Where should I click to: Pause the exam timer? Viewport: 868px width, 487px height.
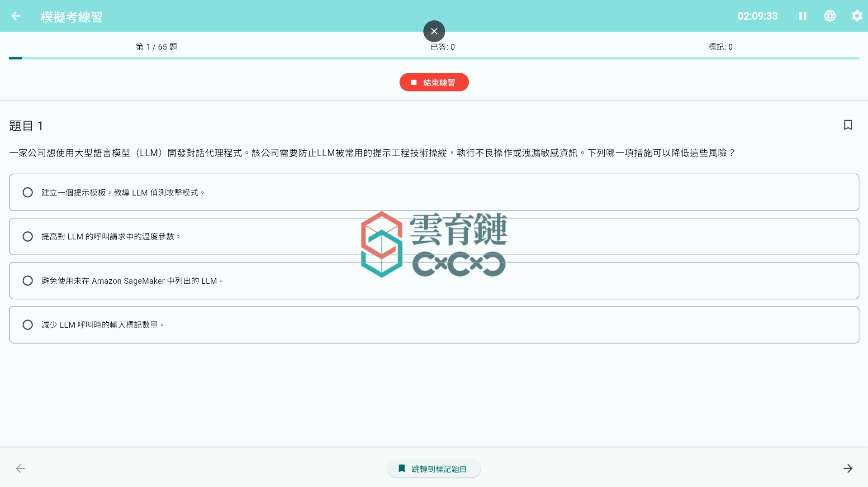(802, 16)
